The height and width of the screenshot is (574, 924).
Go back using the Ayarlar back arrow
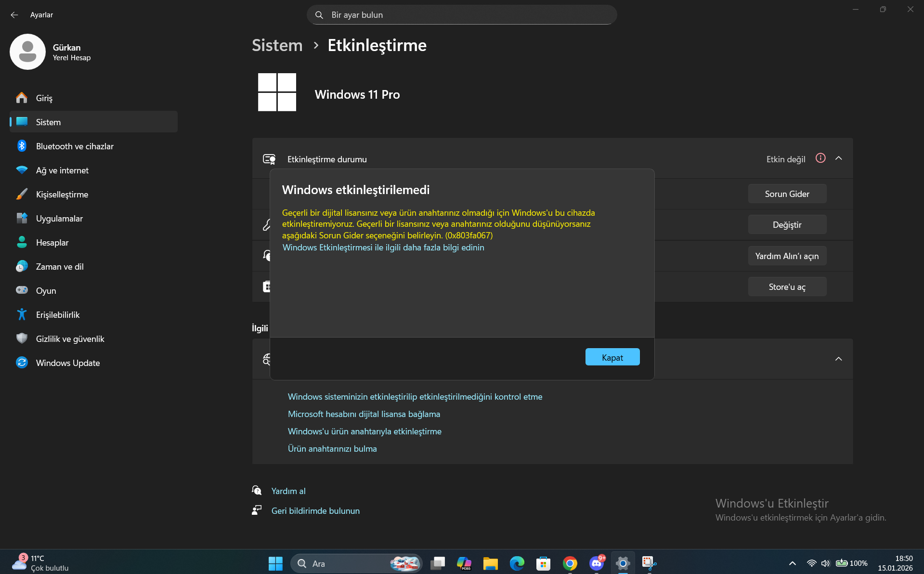(x=14, y=15)
